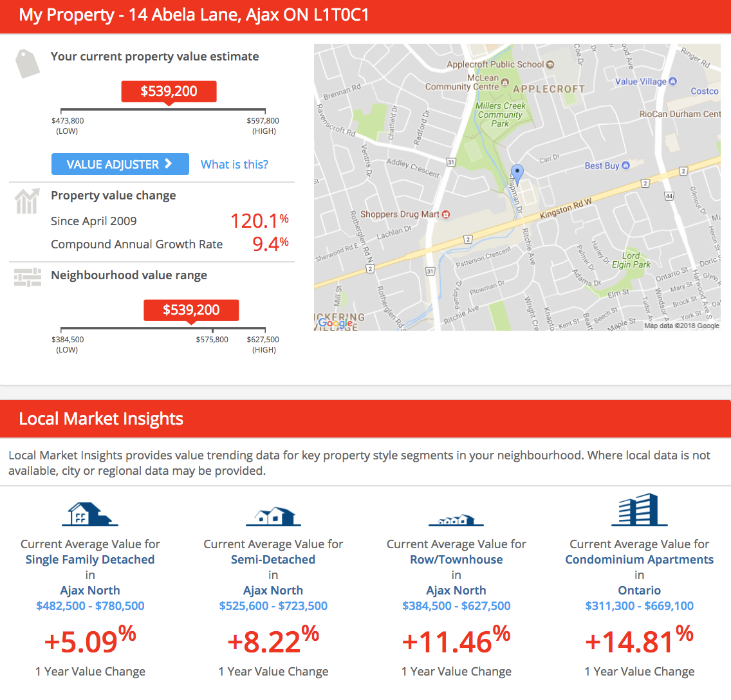Click the Semi-Detached link

(x=273, y=559)
